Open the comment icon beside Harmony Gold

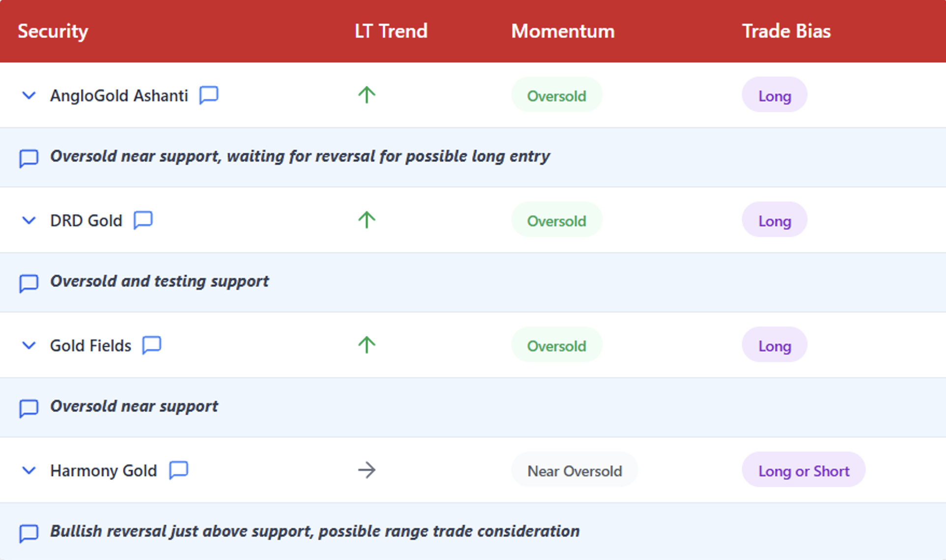click(x=179, y=470)
